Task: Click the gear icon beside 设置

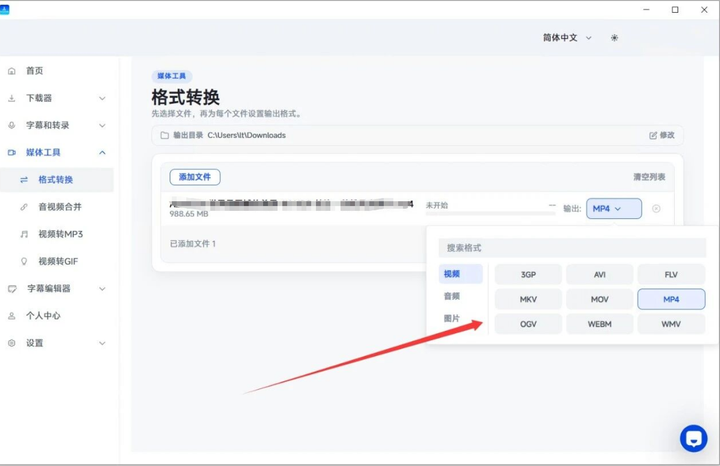Action: (12, 343)
